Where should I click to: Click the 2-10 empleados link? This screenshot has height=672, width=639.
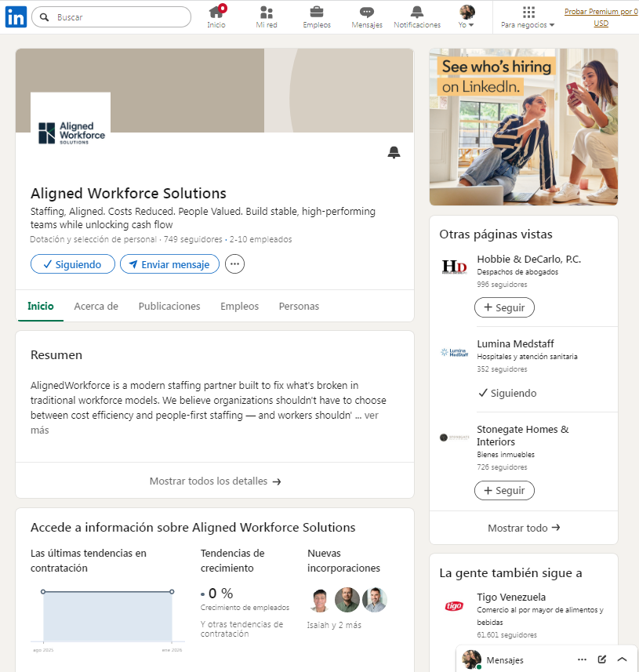coord(260,239)
